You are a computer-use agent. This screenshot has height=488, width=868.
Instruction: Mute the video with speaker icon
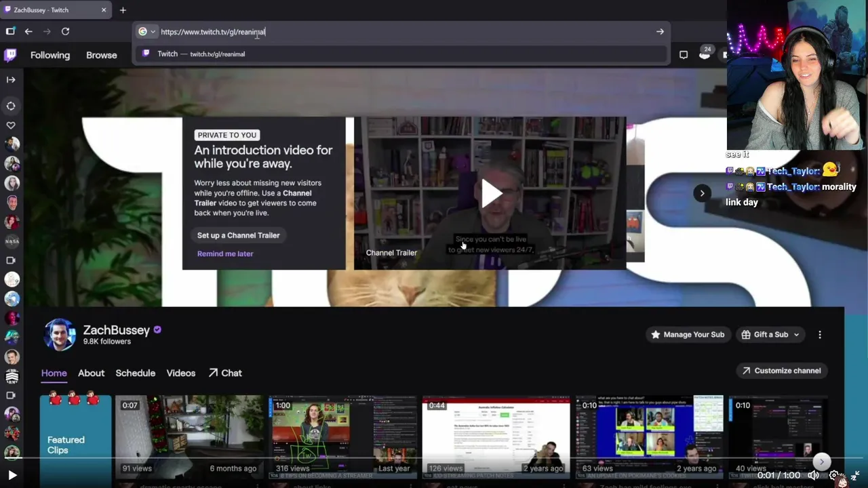pyautogui.click(x=813, y=476)
